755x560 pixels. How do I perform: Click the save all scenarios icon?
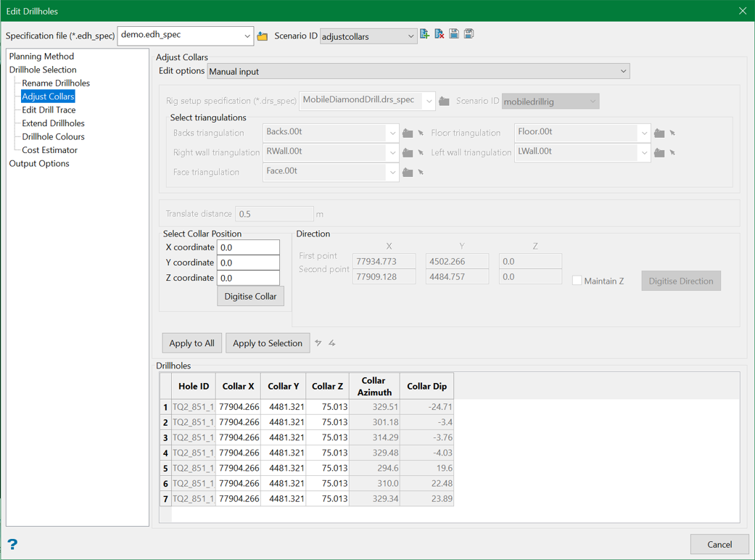(469, 34)
